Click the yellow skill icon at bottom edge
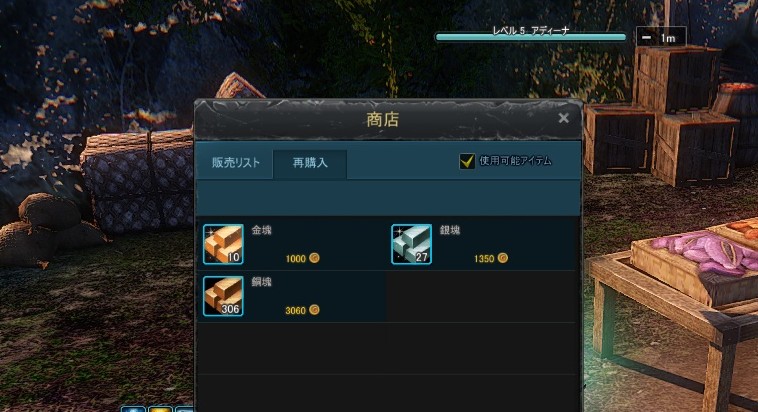The height and width of the screenshot is (412, 758). (160, 409)
